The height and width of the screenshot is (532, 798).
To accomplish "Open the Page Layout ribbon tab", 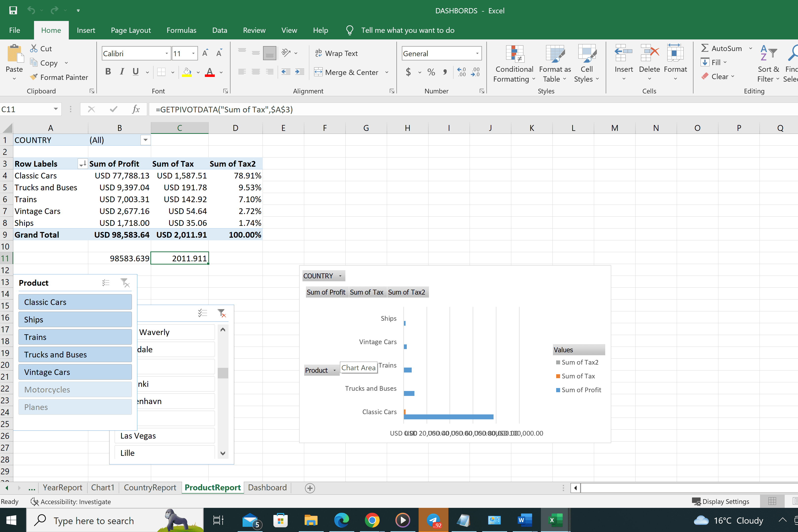I will point(131,30).
